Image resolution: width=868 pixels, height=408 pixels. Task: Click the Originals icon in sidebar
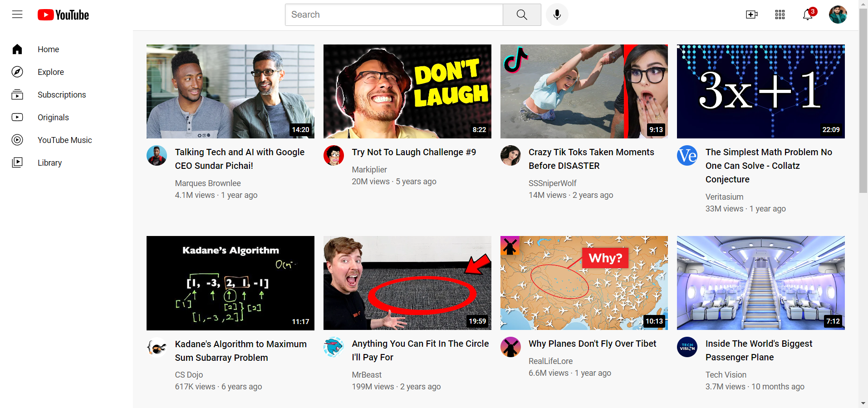17,117
